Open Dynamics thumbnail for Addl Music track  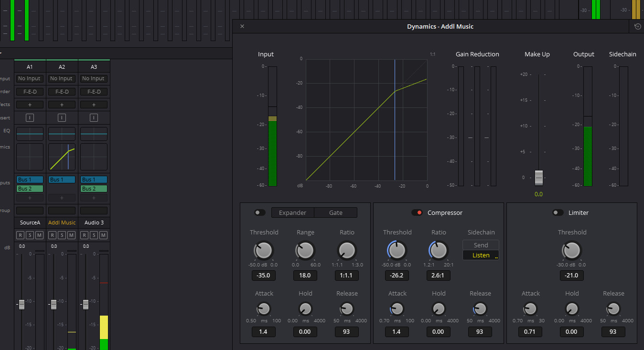pos(62,157)
